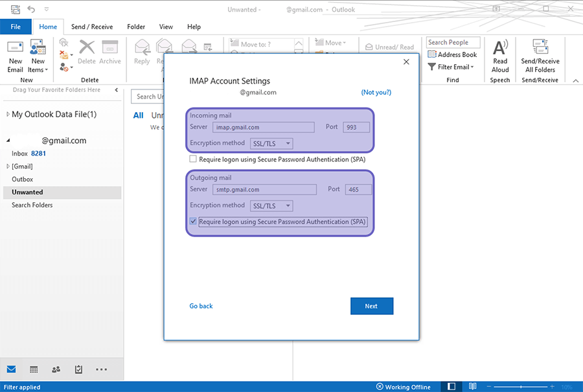Click the Reply envelope icon
Viewport: 583px width, 392px height.
(142, 47)
